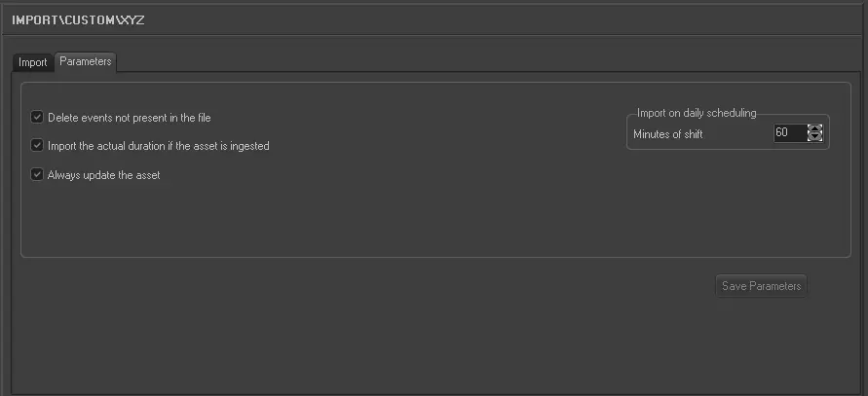Increase minutes of shift with up arrow
868x396 pixels.
[815, 128]
